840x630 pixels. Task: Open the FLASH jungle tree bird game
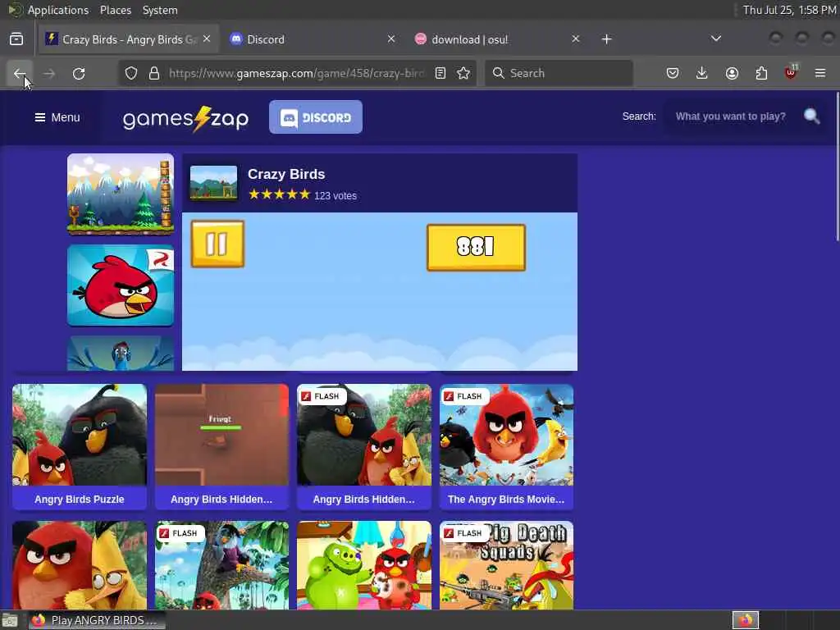(x=221, y=565)
